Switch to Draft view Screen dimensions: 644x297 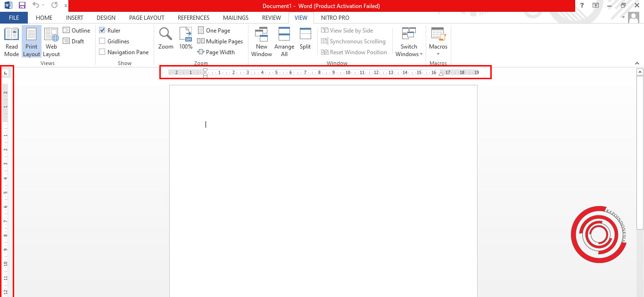(74, 41)
